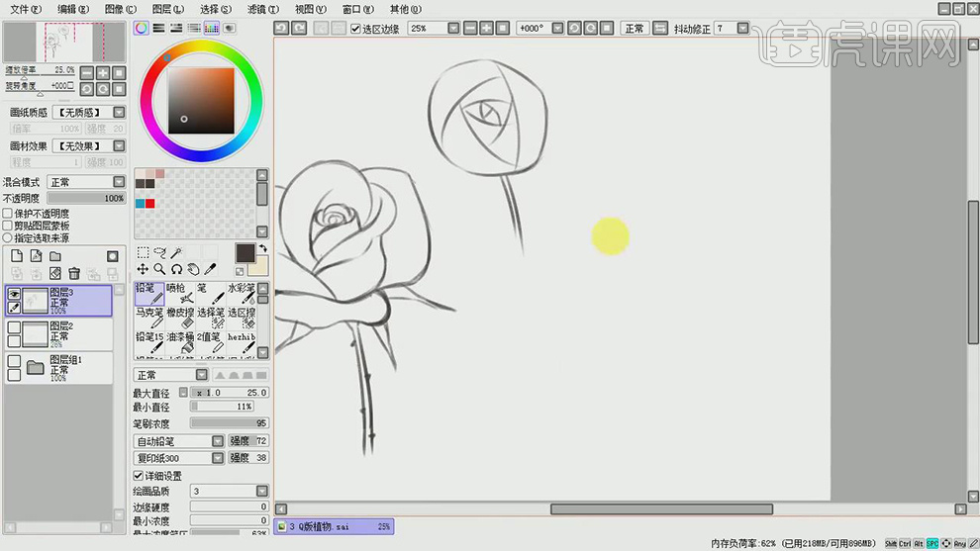Enable 保护不透明度 checkbox

click(x=8, y=214)
